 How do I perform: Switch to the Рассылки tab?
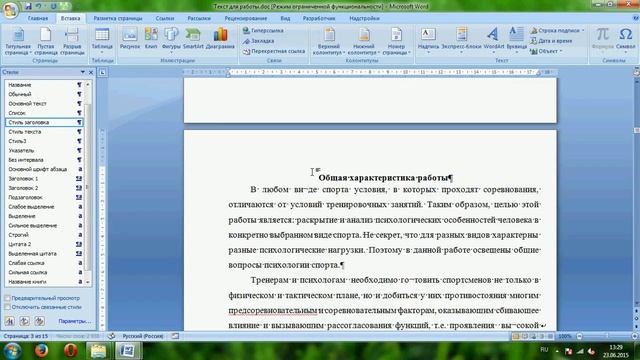199,18
